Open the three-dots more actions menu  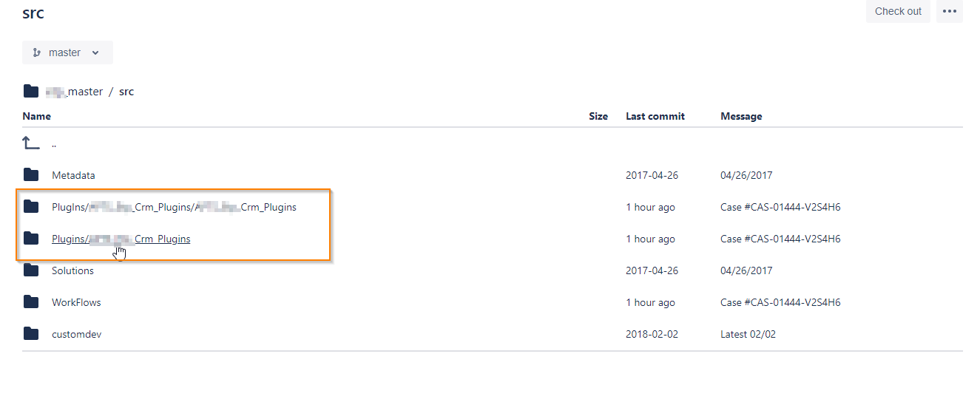tap(950, 11)
